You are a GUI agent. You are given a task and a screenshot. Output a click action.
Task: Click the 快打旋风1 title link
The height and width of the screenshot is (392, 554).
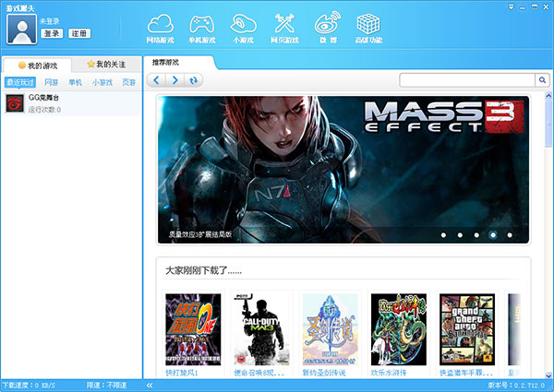(x=182, y=373)
